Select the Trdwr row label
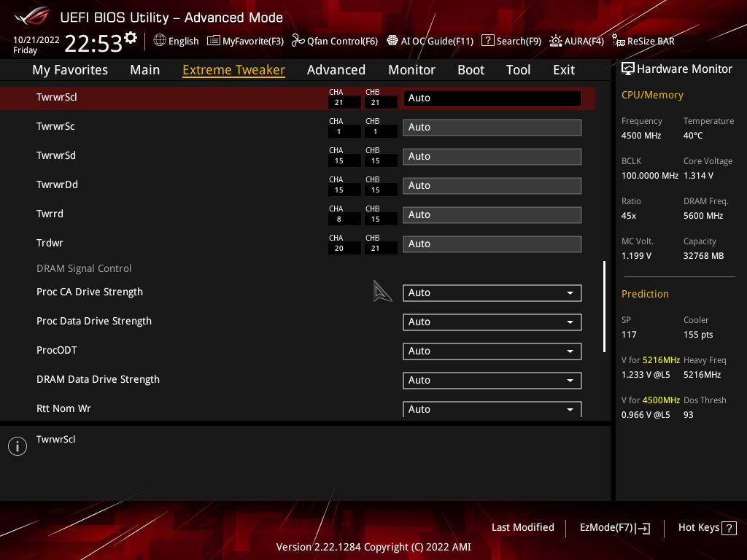747x560 pixels. click(50, 243)
